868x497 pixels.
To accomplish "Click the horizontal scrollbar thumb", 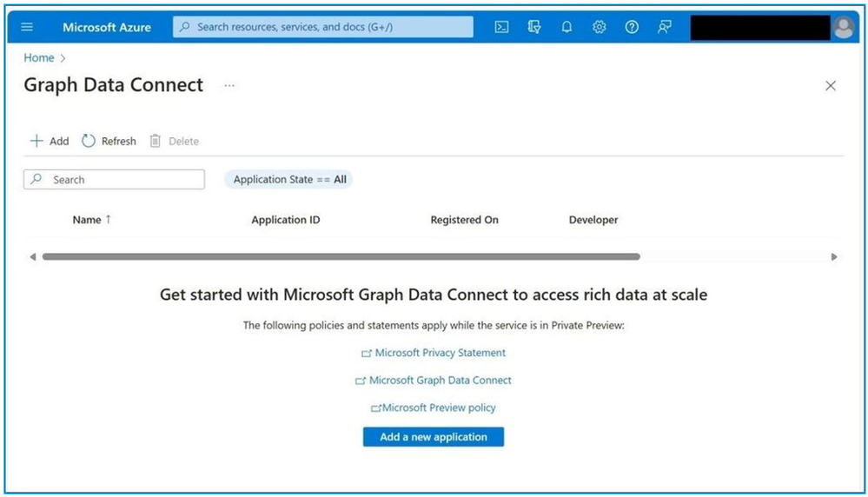I will (341, 257).
